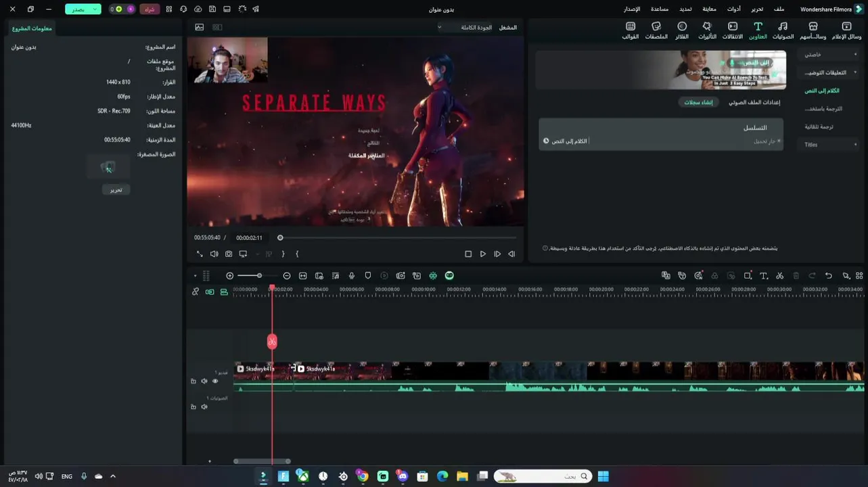This screenshot has height=487, width=868.
Task: Mute audio track 1 speaker icon
Action: tap(204, 407)
